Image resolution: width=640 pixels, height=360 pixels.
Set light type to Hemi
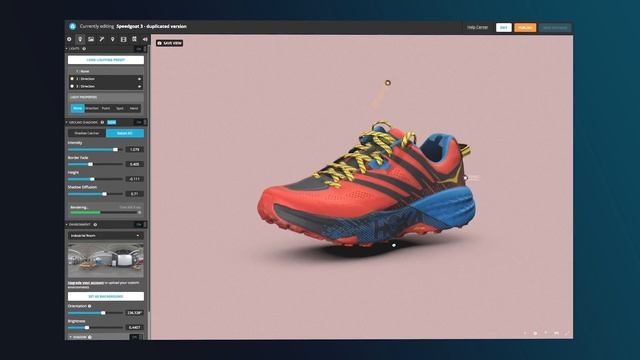tap(134, 108)
